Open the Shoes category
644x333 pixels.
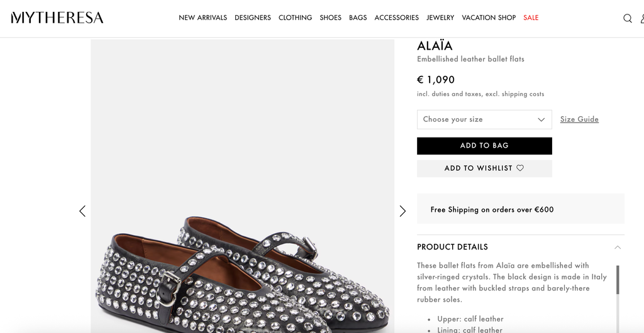[330, 18]
